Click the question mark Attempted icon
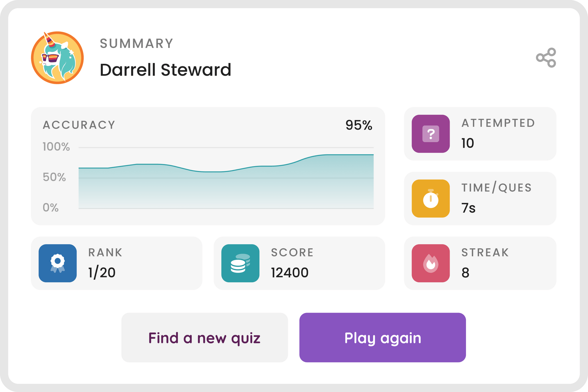 pyautogui.click(x=431, y=134)
